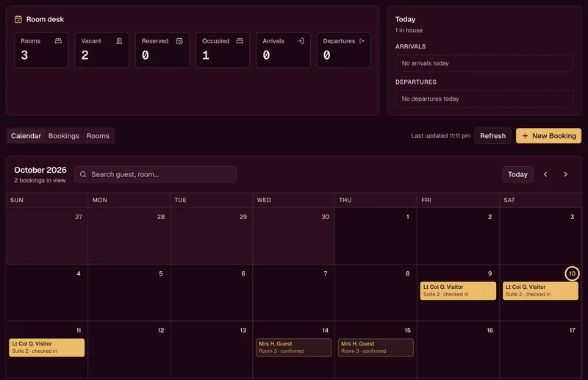Viewport: 588px width, 380px height.
Task: Click the Refresh button
Action: [x=492, y=136]
